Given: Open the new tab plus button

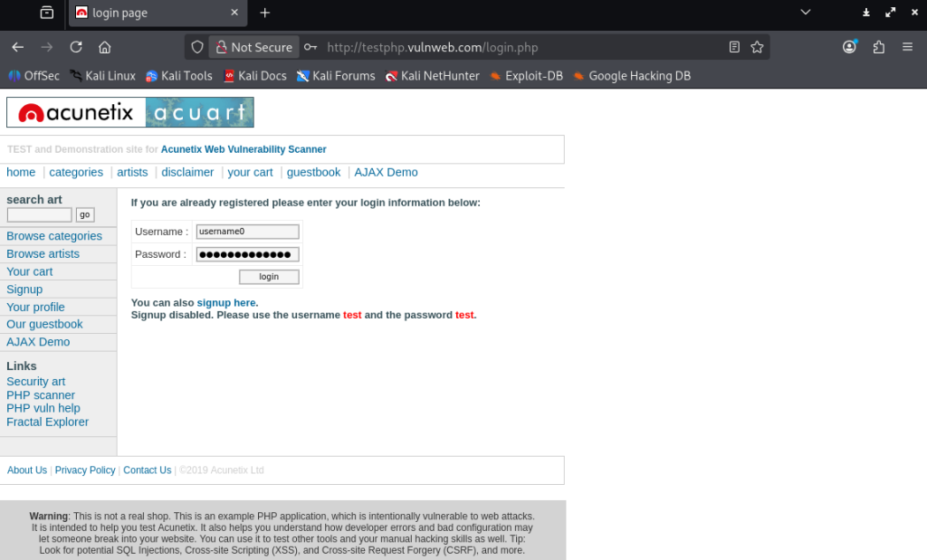Looking at the screenshot, I should click(x=264, y=13).
